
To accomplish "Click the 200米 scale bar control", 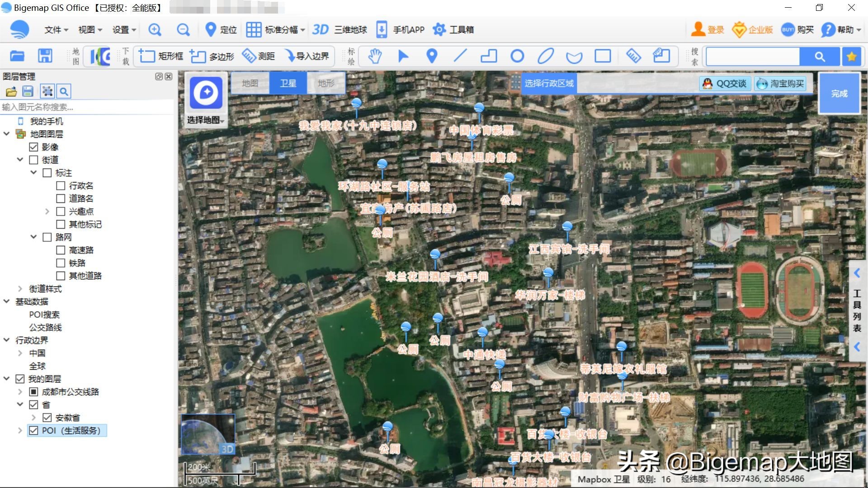I will [199, 467].
